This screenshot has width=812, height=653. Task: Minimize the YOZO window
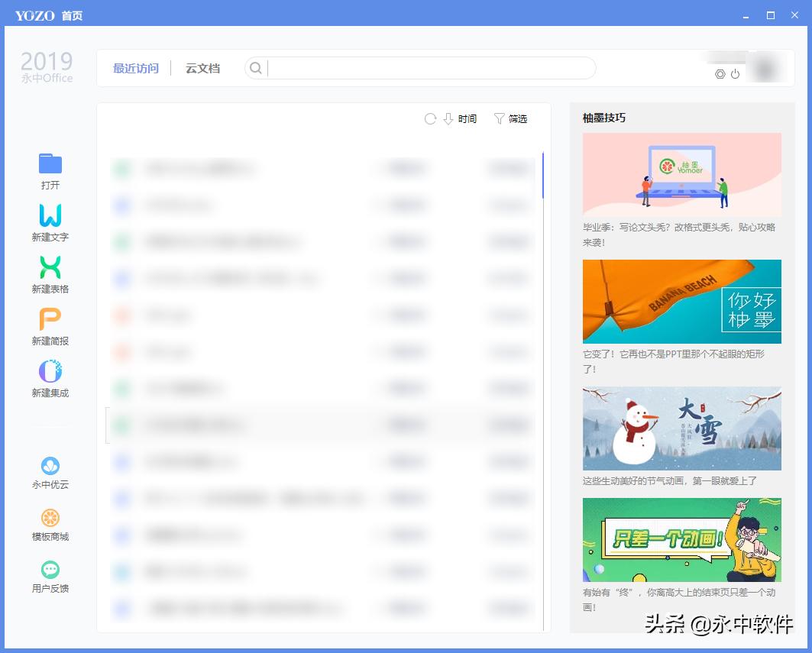[x=746, y=15]
